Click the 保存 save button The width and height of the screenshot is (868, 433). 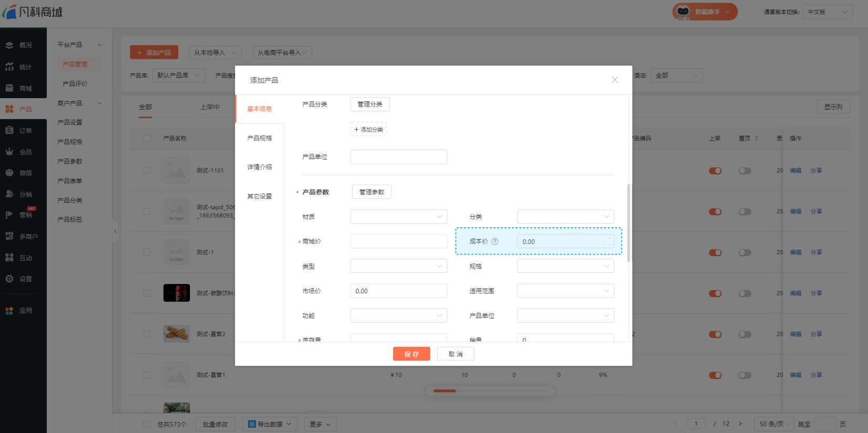click(x=411, y=354)
